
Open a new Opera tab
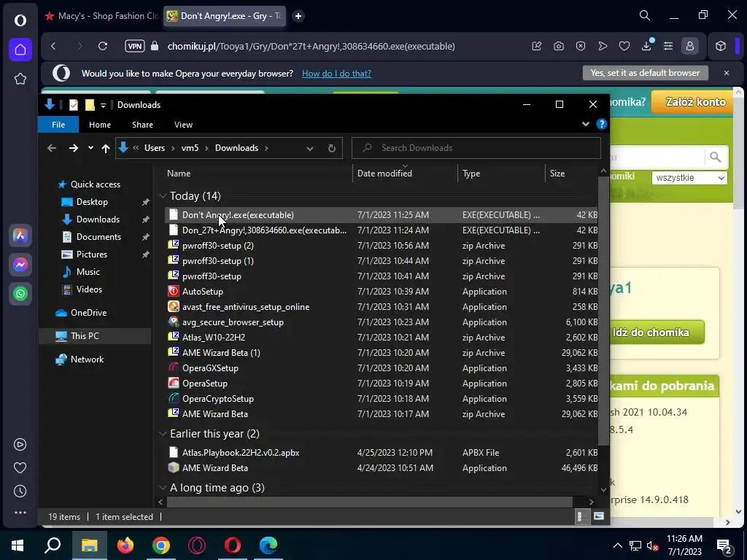[298, 16]
